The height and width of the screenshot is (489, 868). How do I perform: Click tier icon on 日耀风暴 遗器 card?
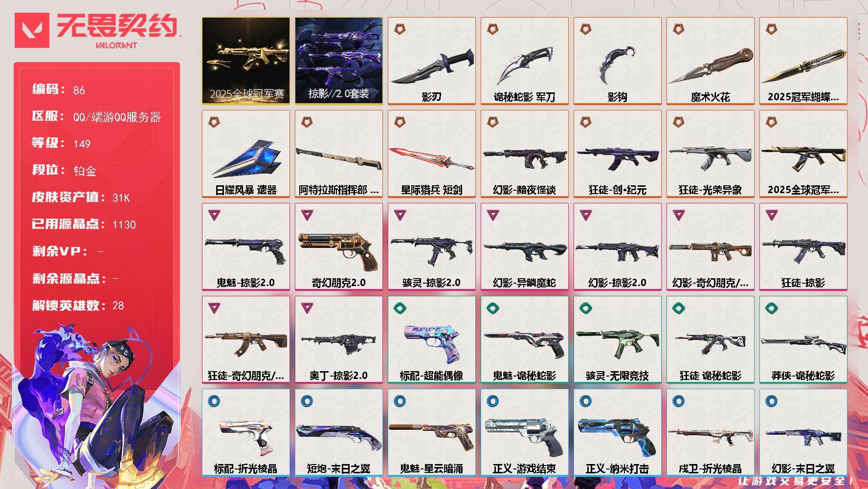point(214,122)
